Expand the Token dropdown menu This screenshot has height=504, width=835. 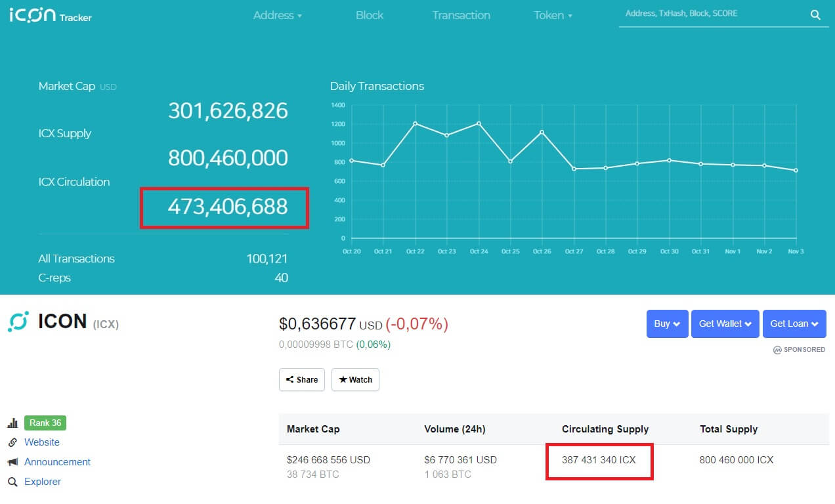553,15
